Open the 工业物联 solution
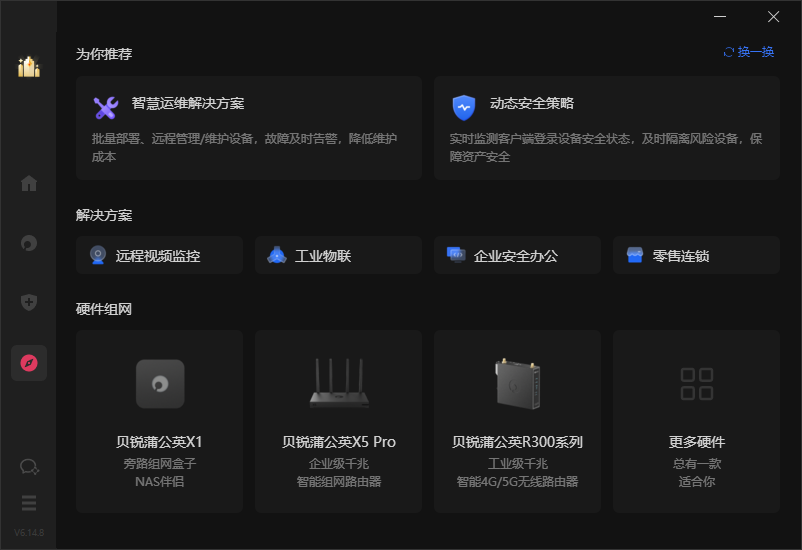Viewport: 802px width, 550px height. pos(338,255)
